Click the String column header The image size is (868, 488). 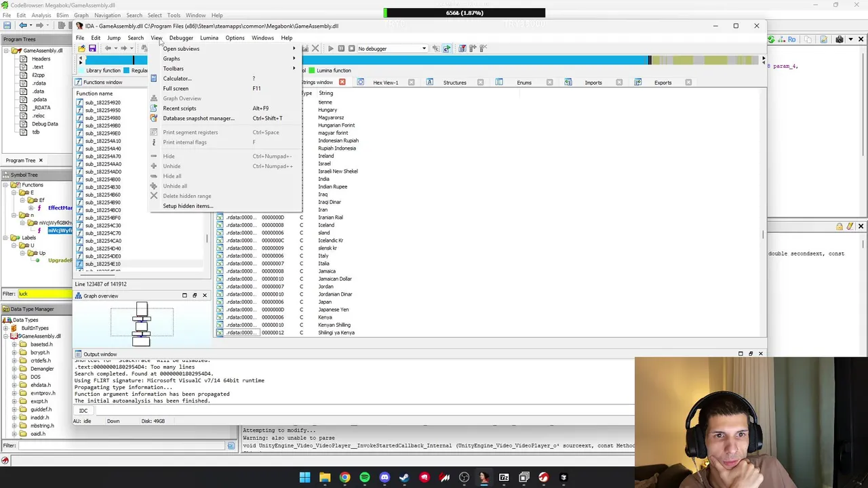[x=326, y=94]
